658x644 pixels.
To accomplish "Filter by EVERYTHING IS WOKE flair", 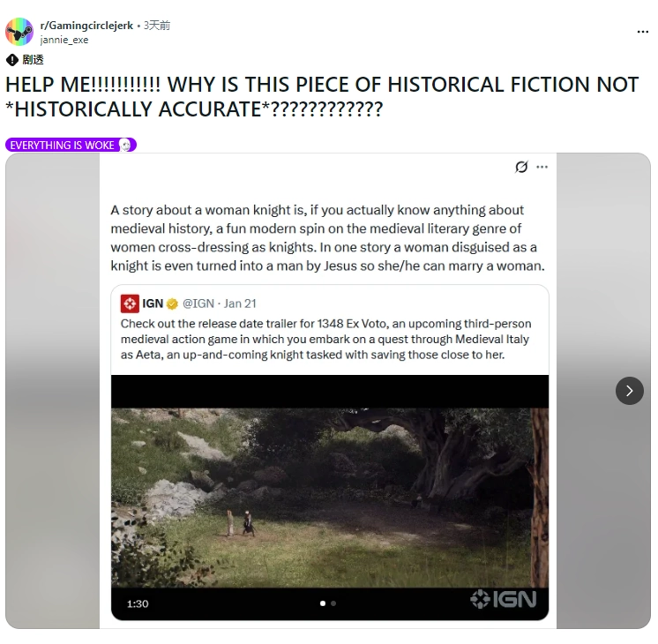I will tap(71, 145).
